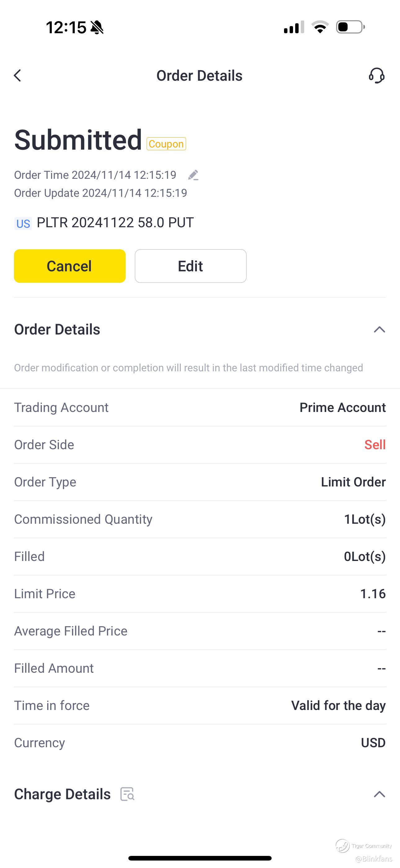Open customer support headset icon
Image resolution: width=400 pixels, height=868 pixels.
tap(376, 75)
